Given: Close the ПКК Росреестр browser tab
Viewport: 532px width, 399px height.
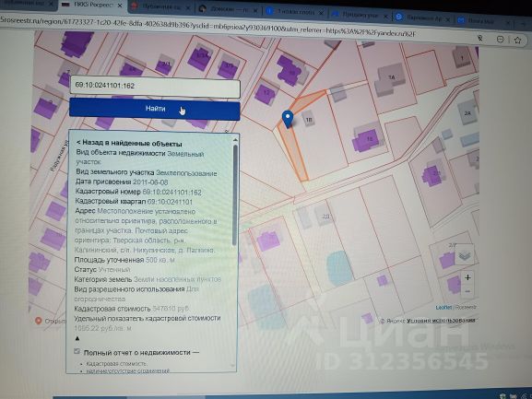Looking at the screenshot, I should point(120,6).
